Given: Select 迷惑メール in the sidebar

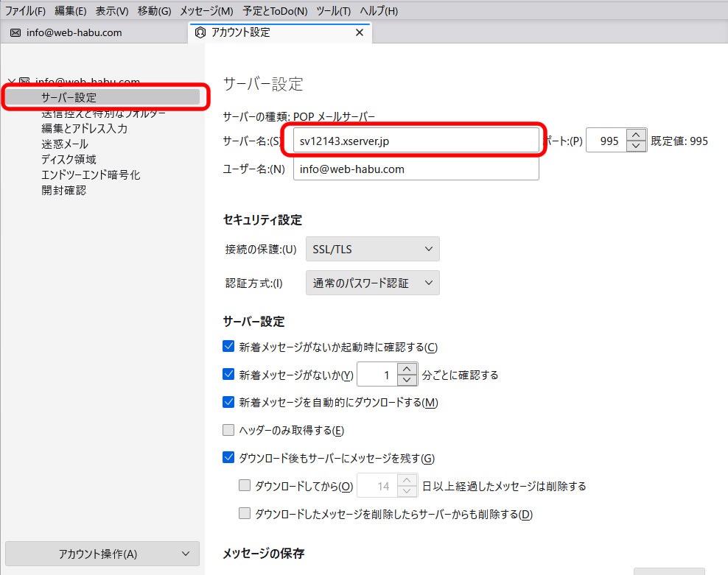Looking at the screenshot, I should tap(65, 144).
